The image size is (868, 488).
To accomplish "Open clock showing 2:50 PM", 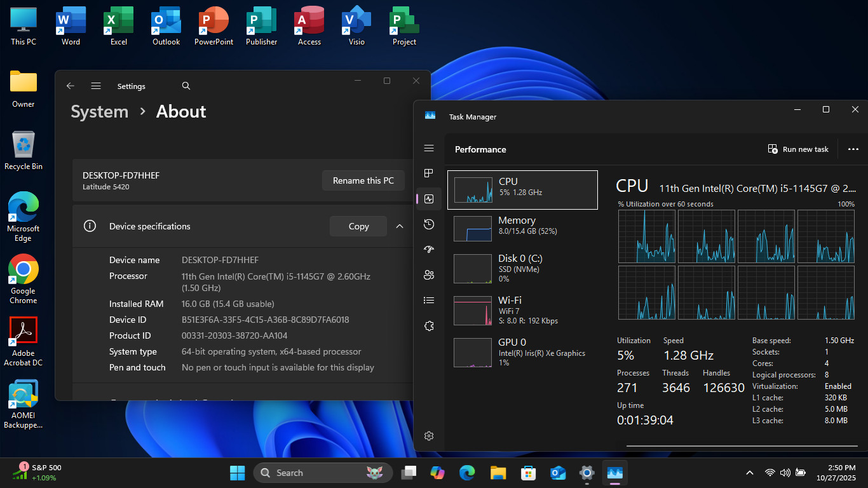I will pyautogui.click(x=837, y=473).
